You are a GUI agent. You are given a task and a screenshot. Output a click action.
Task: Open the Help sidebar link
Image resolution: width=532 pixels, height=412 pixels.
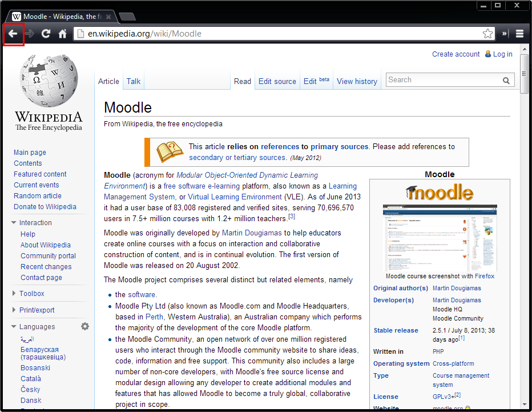(x=28, y=234)
